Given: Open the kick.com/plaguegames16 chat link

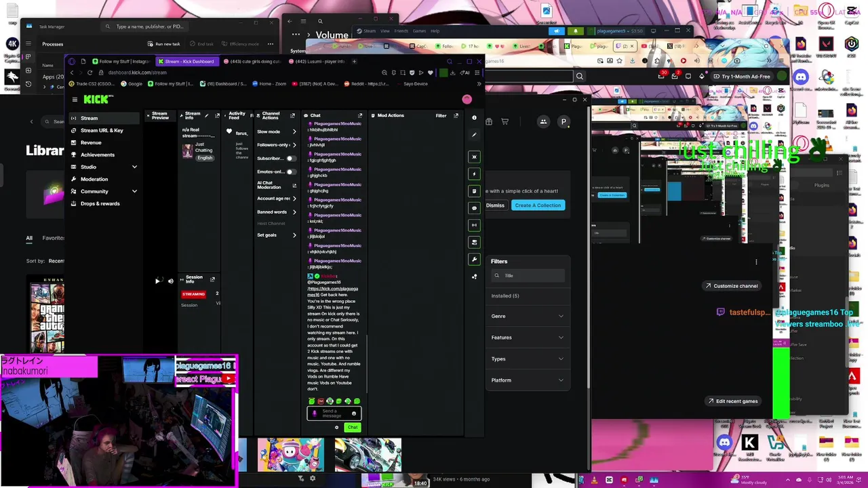Looking at the screenshot, I should pyautogui.click(x=332, y=291).
